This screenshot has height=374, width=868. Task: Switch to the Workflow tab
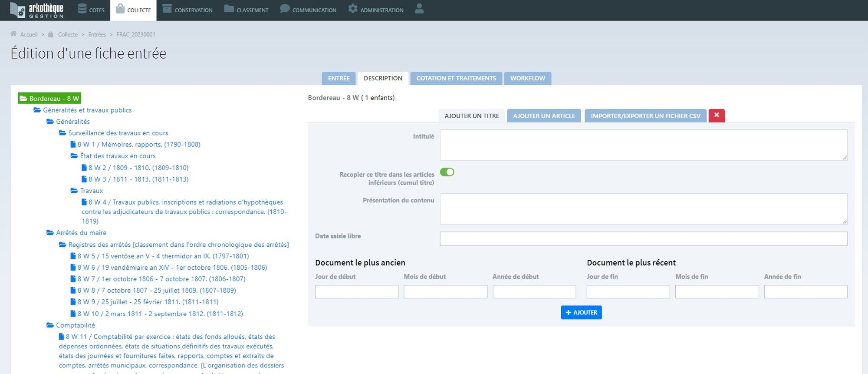pyautogui.click(x=527, y=78)
